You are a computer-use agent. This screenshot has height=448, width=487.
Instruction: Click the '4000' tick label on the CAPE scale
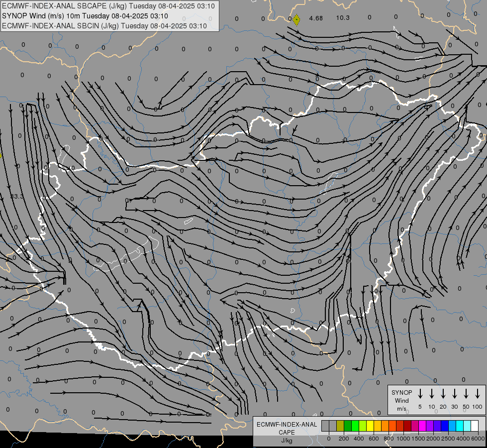pos(463,439)
